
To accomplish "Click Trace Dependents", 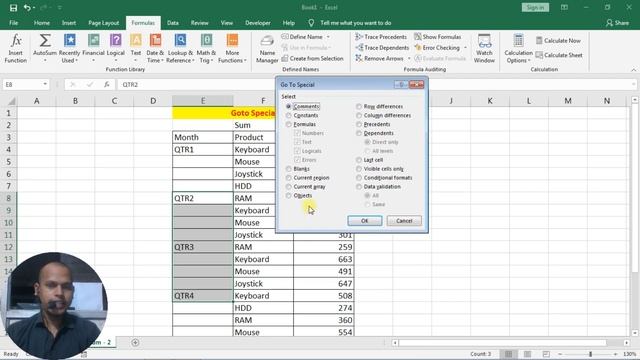I will click(x=382, y=48).
